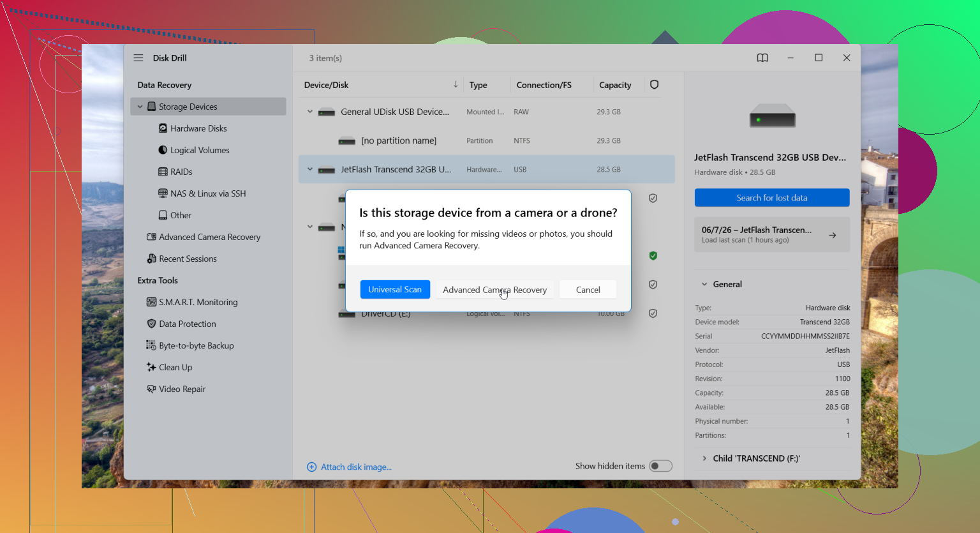Click the Data Recovery section heading
Viewport: 980px width, 533px height.
pos(165,85)
